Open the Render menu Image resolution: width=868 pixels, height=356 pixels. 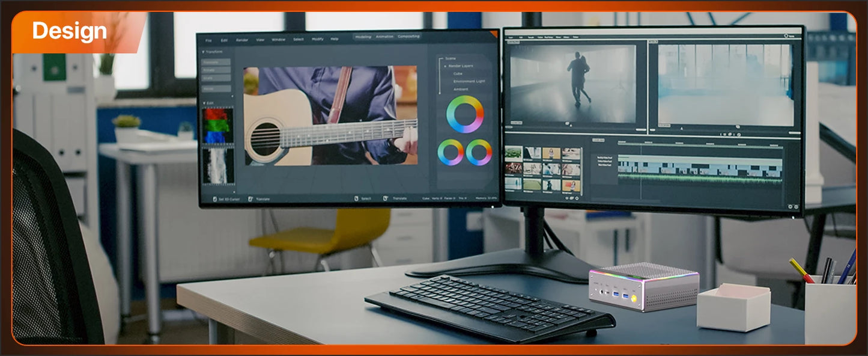[x=242, y=40]
